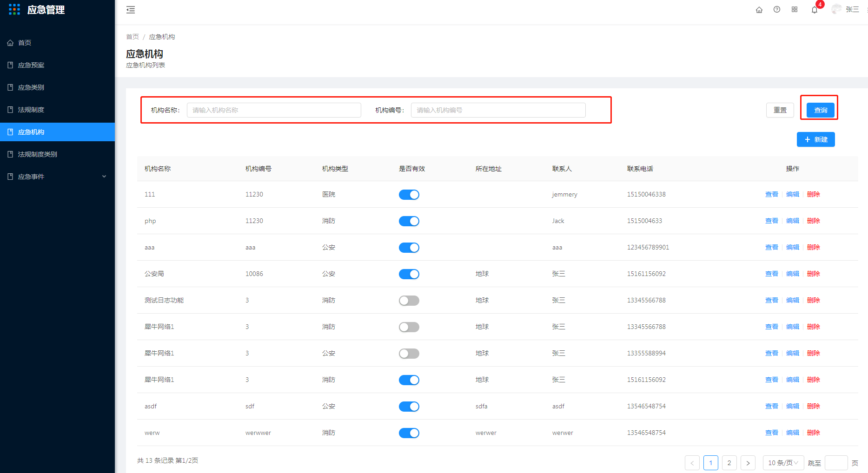
Task: Click 机构编号 cell 10086
Action: pyautogui.click(x=254, y=274)
